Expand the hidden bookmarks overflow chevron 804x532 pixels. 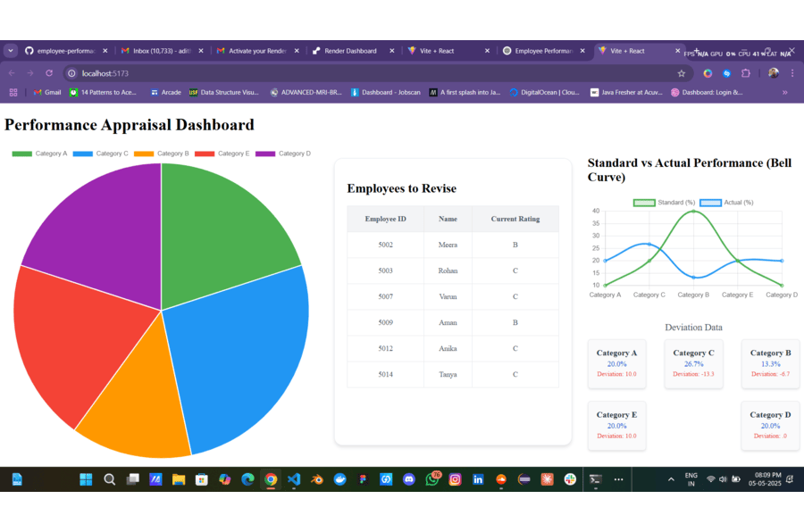click(785, 92)
